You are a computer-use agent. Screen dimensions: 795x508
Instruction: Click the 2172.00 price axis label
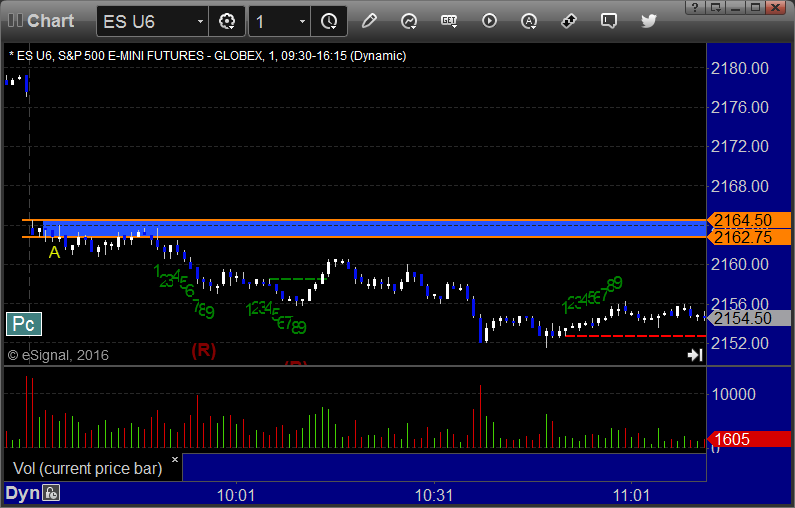tap(740, 147)
